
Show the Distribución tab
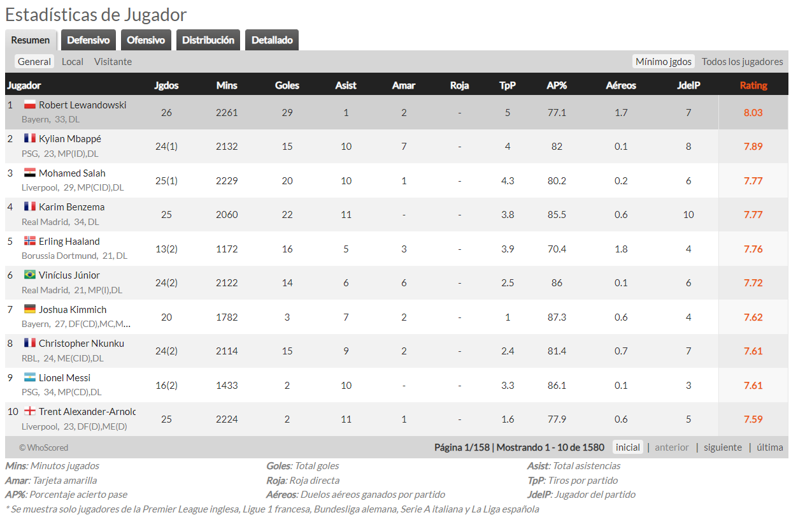[x=208, y=40]
